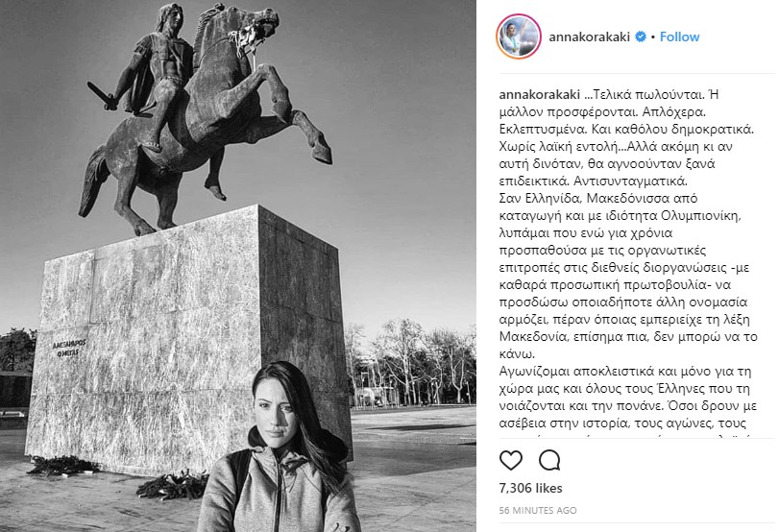This screenshot has height=532, width=779.
Task: Click the blue verified badge
Action: pos(641,36)
